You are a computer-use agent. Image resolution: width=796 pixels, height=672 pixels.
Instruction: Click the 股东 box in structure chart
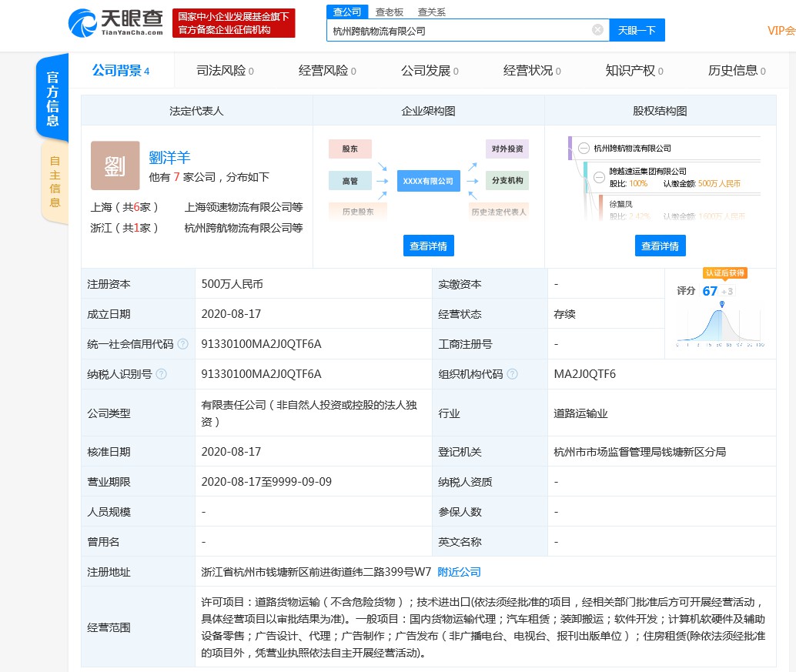click(x=350, y=149)
